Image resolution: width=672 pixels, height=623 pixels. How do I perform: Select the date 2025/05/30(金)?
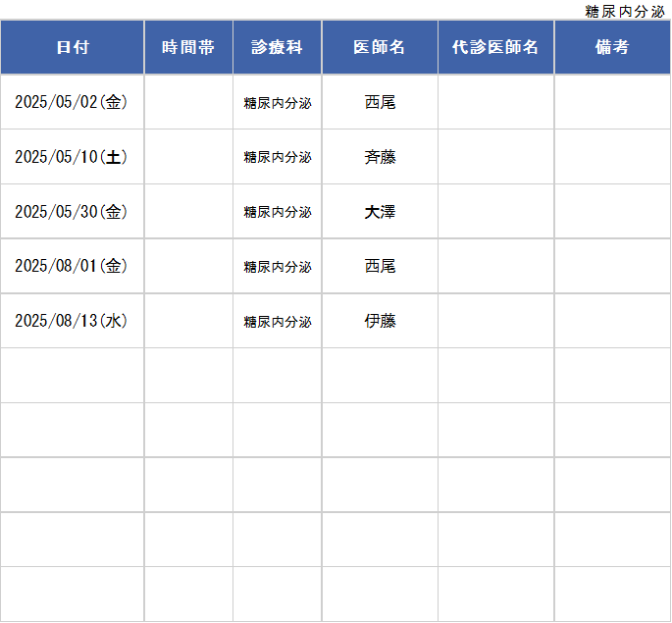(72, 212)
